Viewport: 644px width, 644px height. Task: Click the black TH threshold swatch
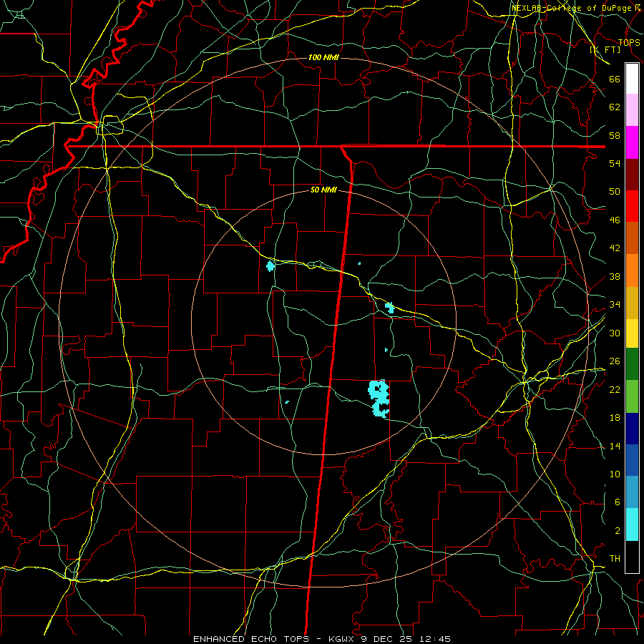click(632, 557)
